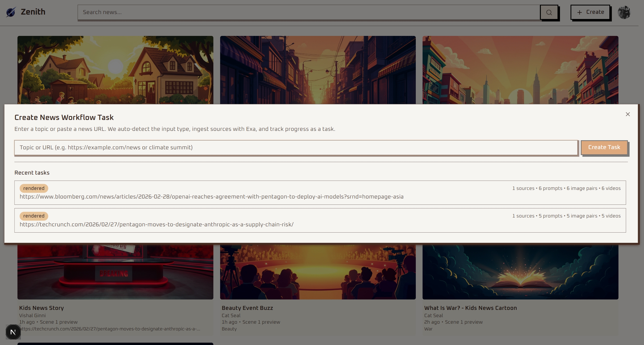Click the rendered badge on TechCrunch task
The image size is (644, 345).
34,216
